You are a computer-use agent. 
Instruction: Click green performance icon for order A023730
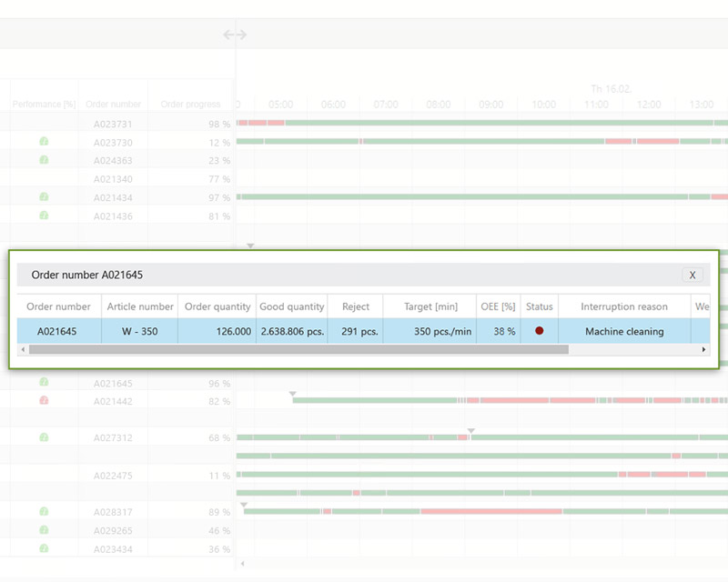click(44, 142)
